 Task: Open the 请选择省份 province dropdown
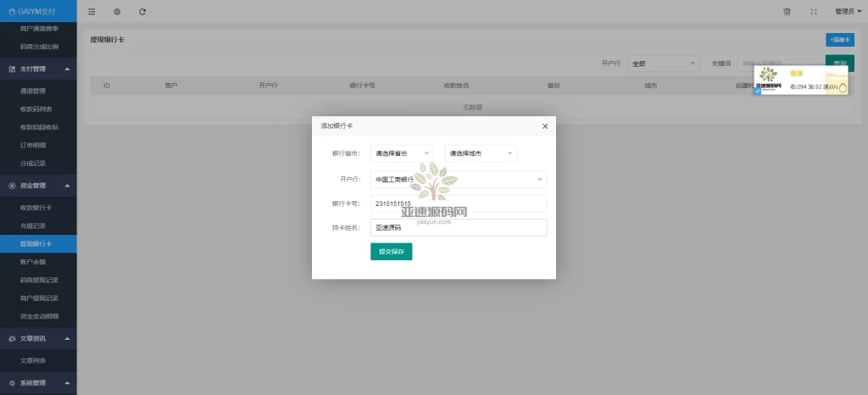402,153
